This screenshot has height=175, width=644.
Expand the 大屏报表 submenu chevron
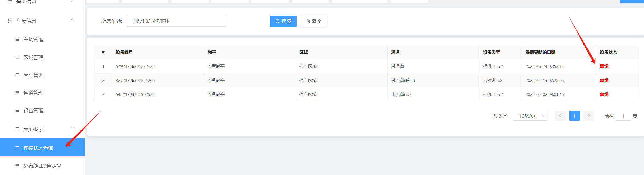[x=72, y=128]
